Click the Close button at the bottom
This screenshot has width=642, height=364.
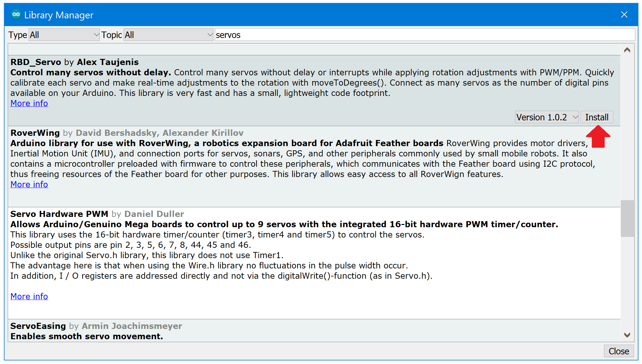click(619, 351)
